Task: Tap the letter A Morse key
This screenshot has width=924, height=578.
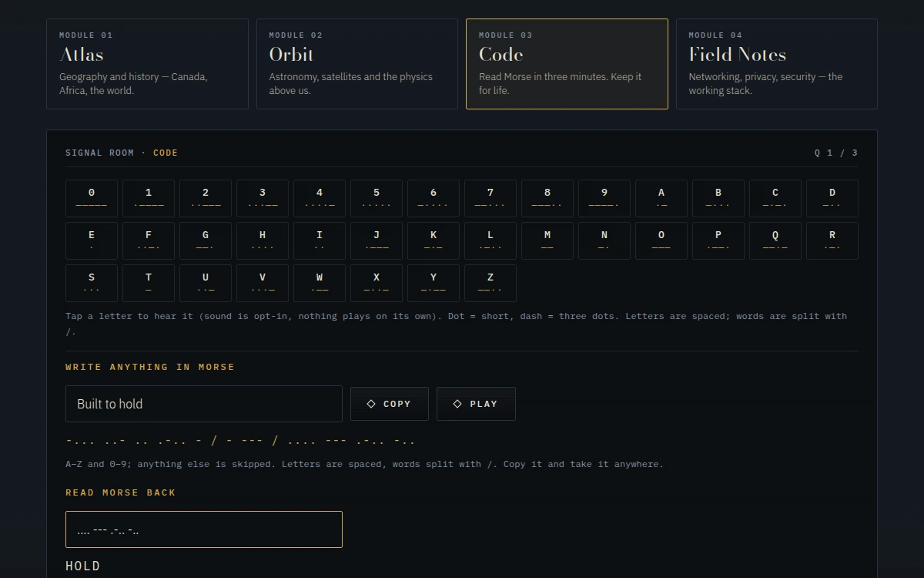Action: 661,198
